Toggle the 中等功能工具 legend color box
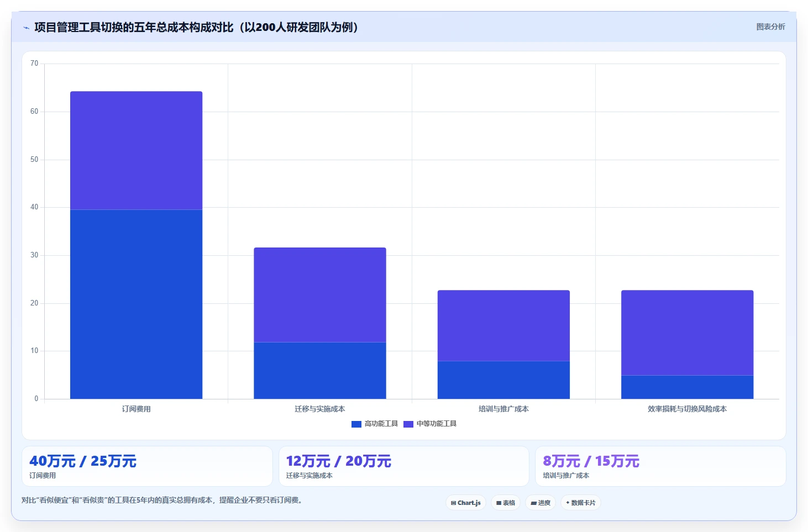Viewport: 808px width, 532px height. click(408, 424)
